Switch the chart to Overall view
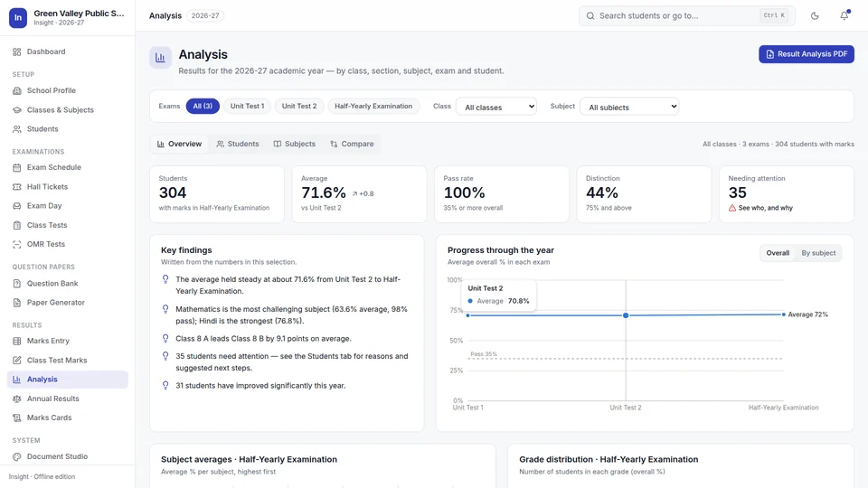The height and width of the screenshot is (488, 868). tap(778, 253)
